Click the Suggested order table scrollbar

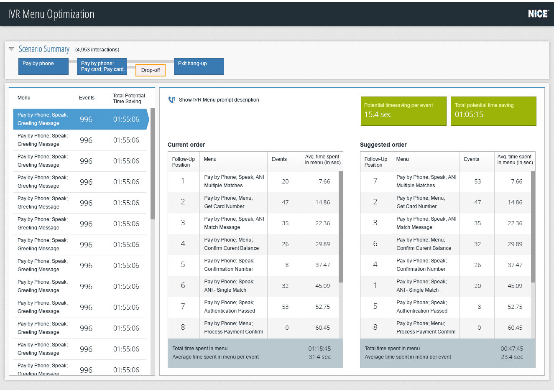click(x=533, y=227)
